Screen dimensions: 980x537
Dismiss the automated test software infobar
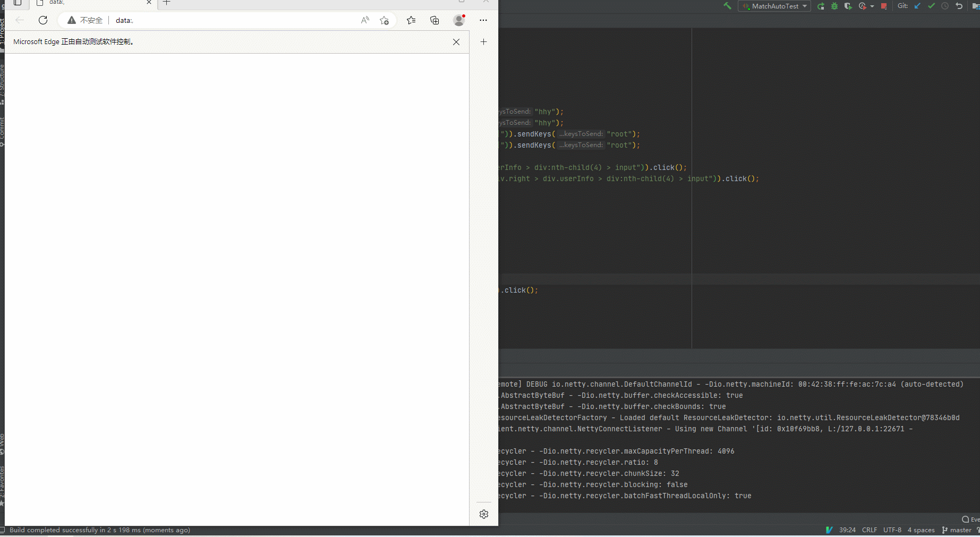456,42
